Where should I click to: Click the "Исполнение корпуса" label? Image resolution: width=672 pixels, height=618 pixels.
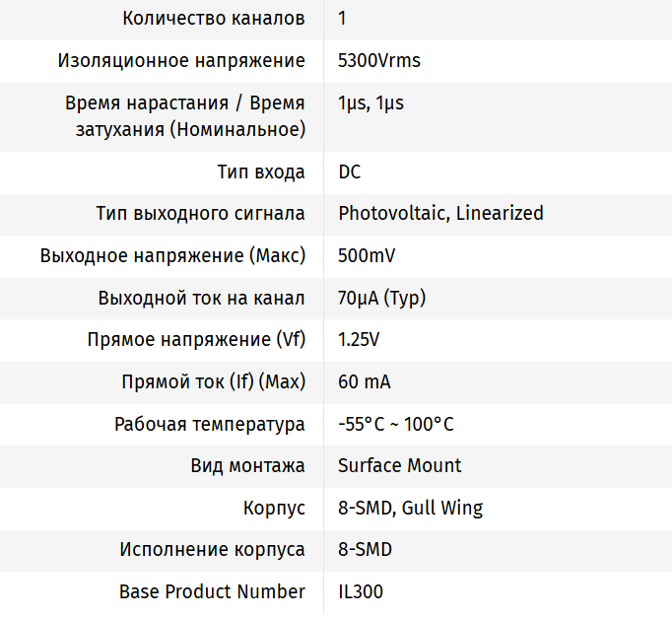click(213, 550)
